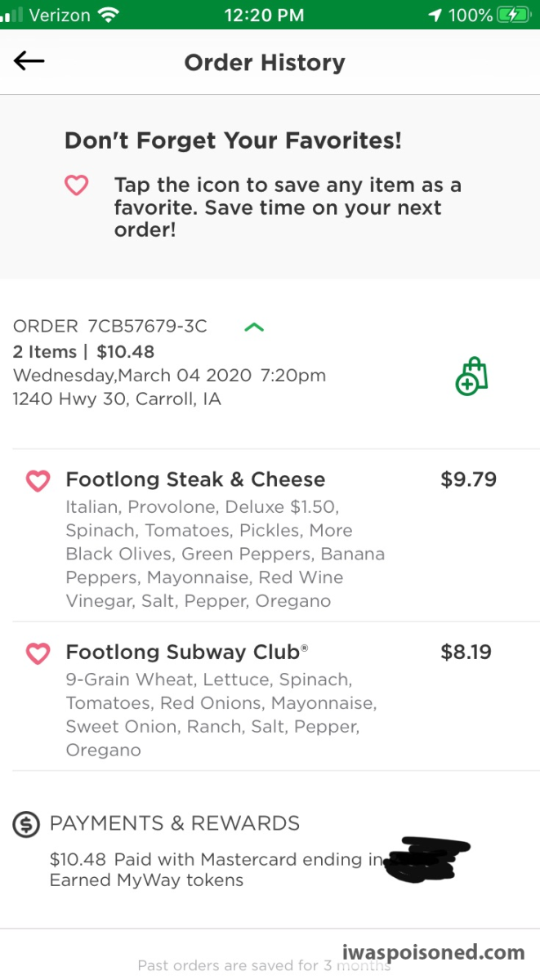The width and height of the screenshot is (540, 980).
Task: Tap the location arrow status icon
Action: (x=435, y=15)
